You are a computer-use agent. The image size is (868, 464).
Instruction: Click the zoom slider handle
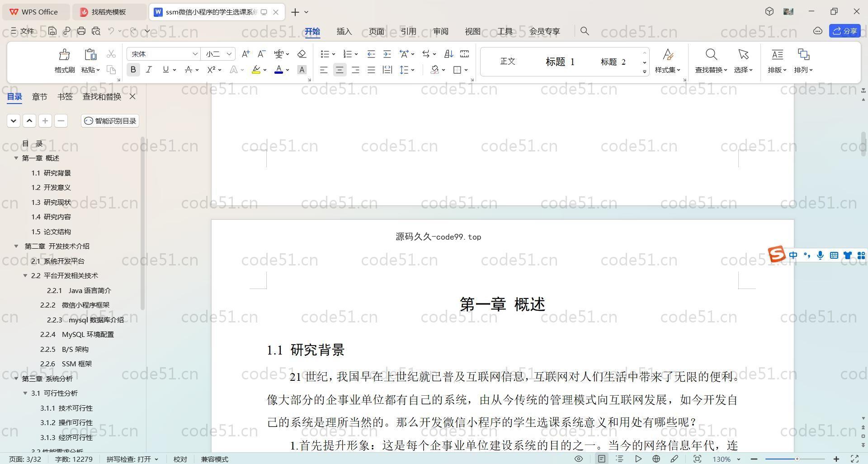click(x=797, y=459)
